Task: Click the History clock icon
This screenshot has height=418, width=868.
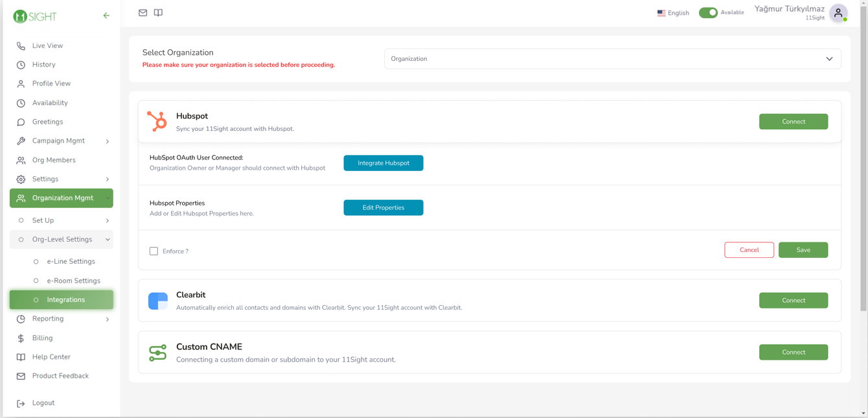Action: [21, 65]
